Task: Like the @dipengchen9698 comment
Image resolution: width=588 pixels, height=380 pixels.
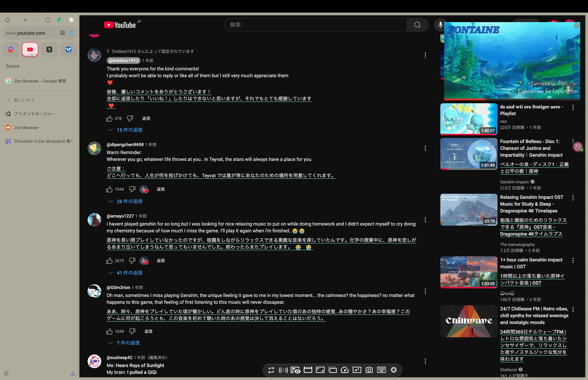Action: click(109, 189)
